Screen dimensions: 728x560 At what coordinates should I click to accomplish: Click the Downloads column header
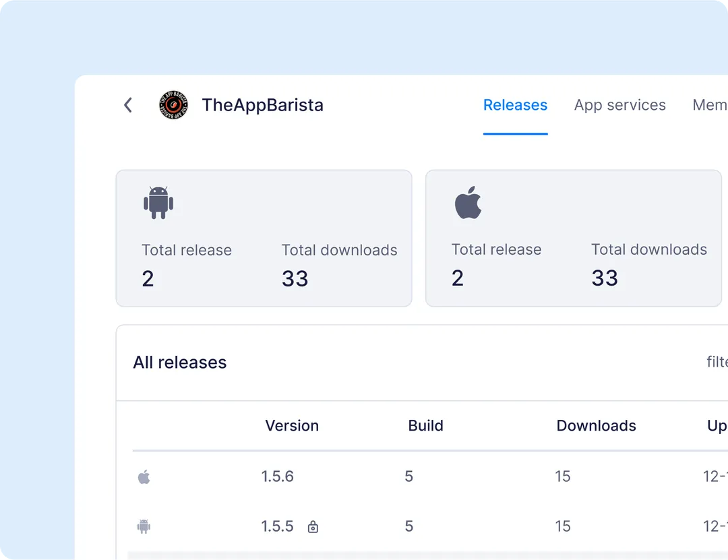(x=596, y=425)
